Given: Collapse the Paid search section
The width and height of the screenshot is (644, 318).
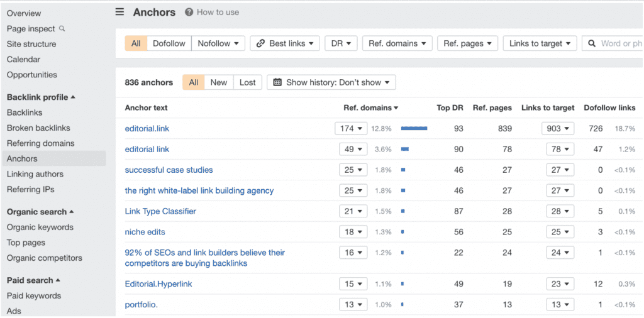Looking at the screenshot, I should point(33,280).
